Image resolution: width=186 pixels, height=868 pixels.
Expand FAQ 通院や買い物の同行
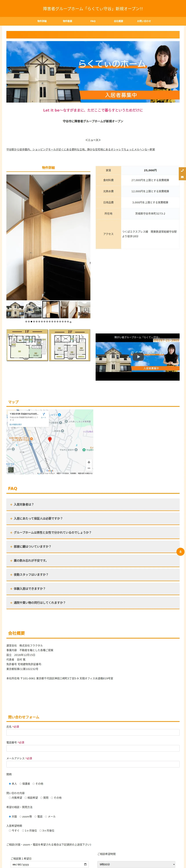pos(93,603)
